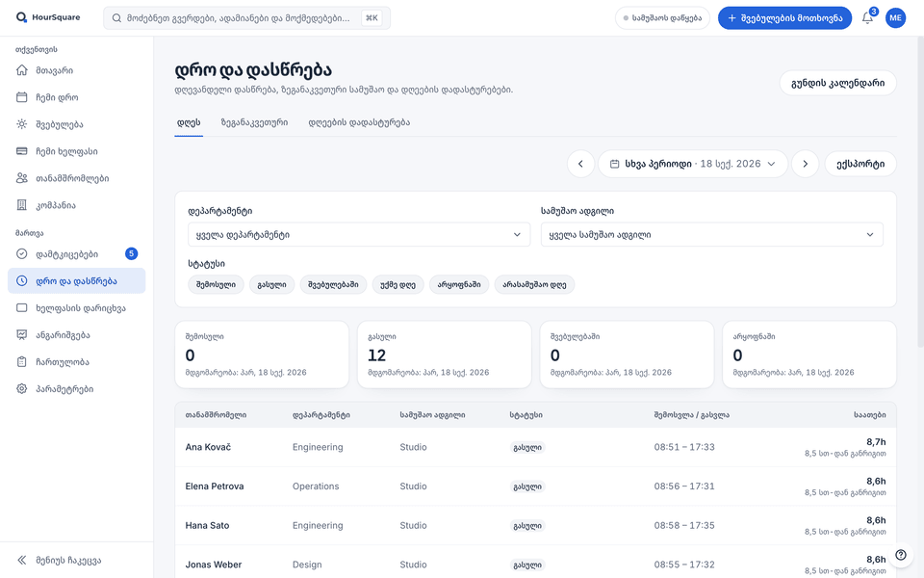
Task: Click employee name Ana Kovač
Action: pos(208,447)
